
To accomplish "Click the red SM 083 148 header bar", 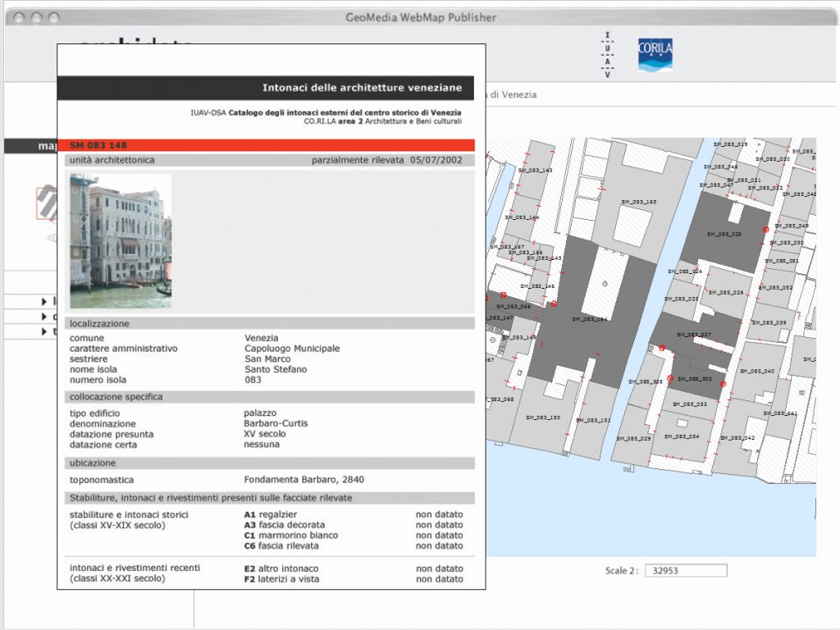I will pyautogui.click(x=266, y=145).
